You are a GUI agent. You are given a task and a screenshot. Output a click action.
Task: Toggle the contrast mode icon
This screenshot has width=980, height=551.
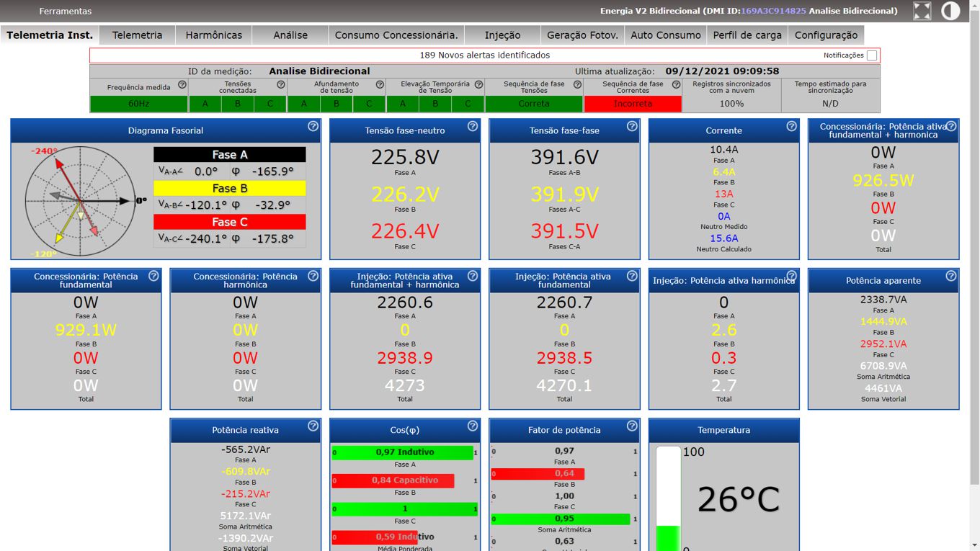click(x=950, y=11)
